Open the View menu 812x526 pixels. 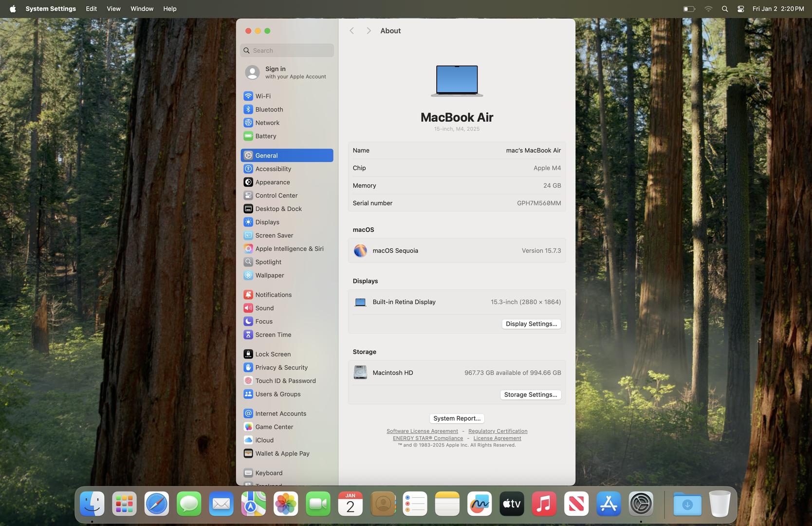point(113,9)
